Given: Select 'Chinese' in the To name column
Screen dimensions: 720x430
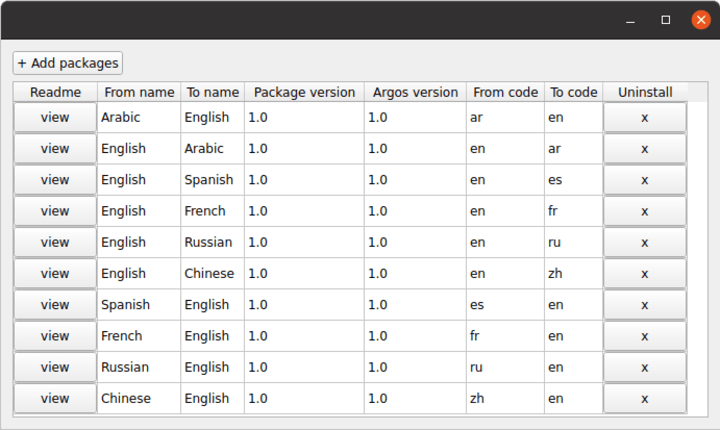Looking at the screenshot, I should pos(213,274).
